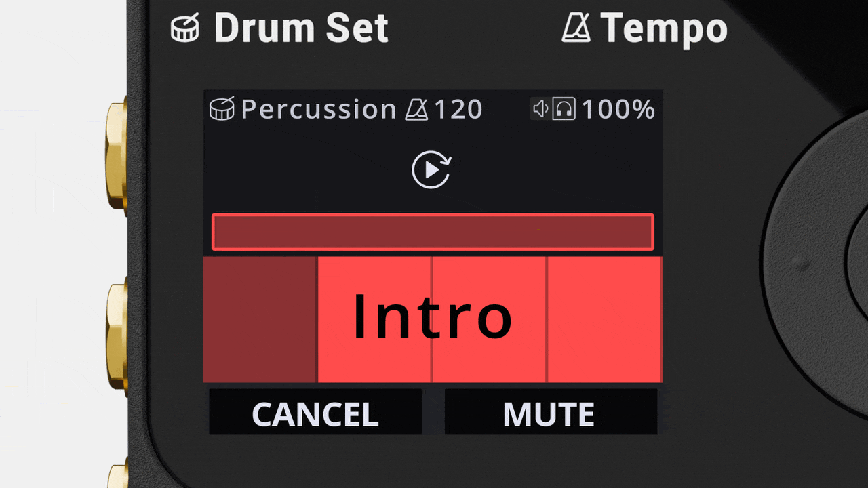Click the speaker icon in status bar
Screen dimensions: 868x488
(540, 109)
